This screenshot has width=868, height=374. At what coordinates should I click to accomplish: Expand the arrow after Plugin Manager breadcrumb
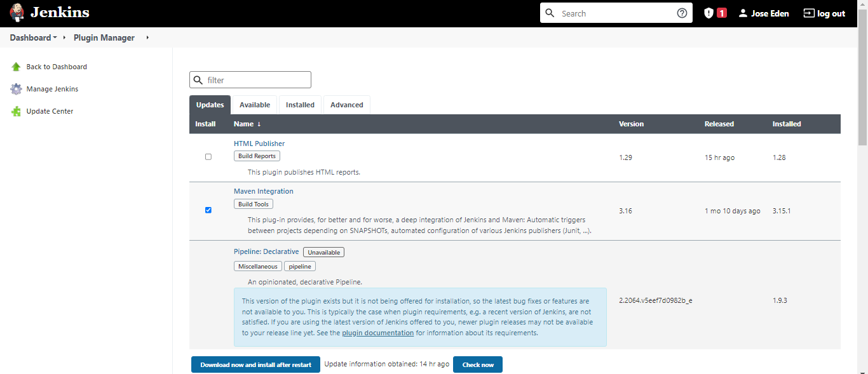point(147,38)
